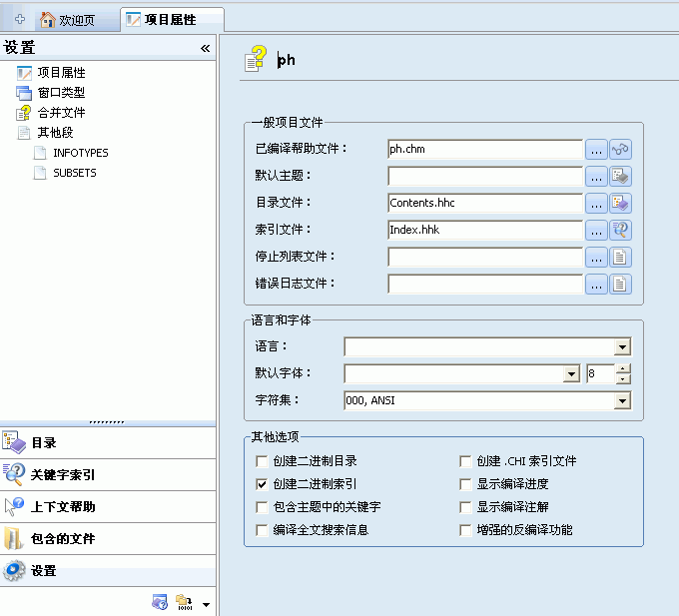The image size is (679, 616).
Task: Click the index editor icon beside 索引文件
Action: pos(620,231)
